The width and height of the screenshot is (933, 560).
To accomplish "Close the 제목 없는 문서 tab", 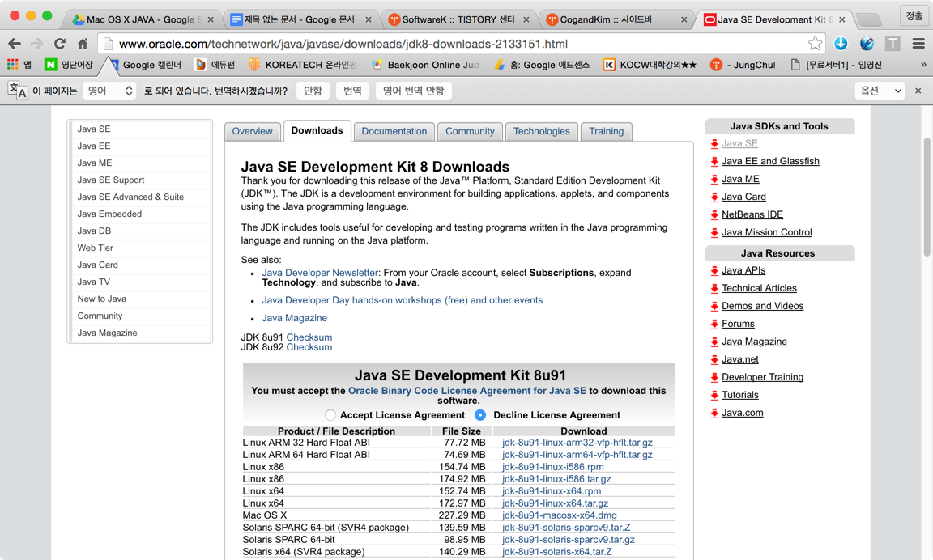I will (369, 19).
